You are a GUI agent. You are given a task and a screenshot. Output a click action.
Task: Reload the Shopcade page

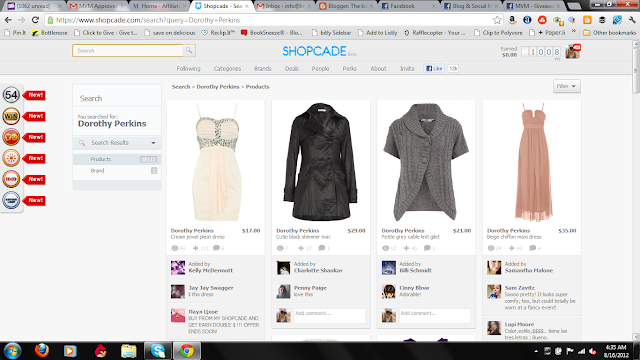35,20
